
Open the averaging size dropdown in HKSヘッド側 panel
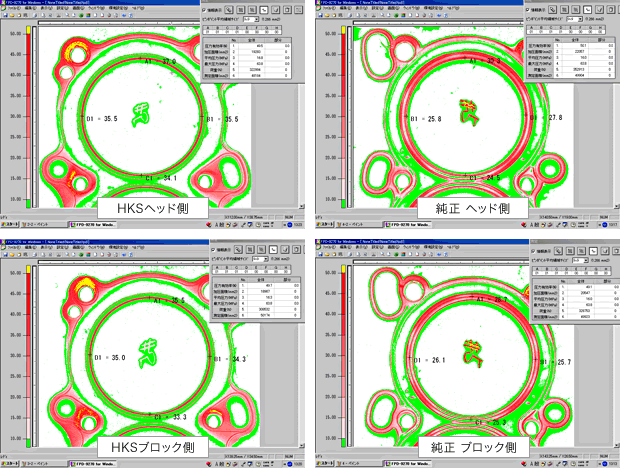[x=257, y=19]
